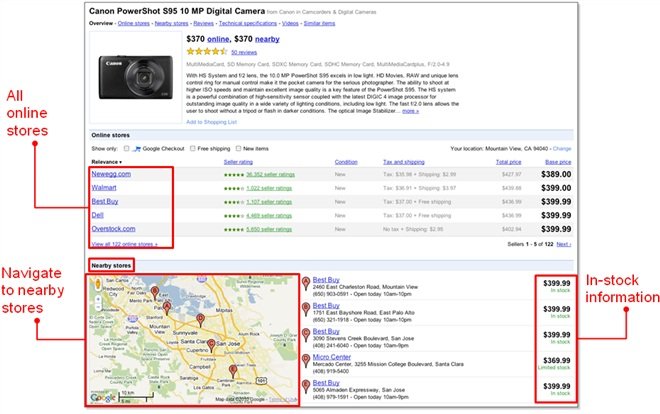Select map pin B near Menlo Park
The image size is (660, 414).
155,293
